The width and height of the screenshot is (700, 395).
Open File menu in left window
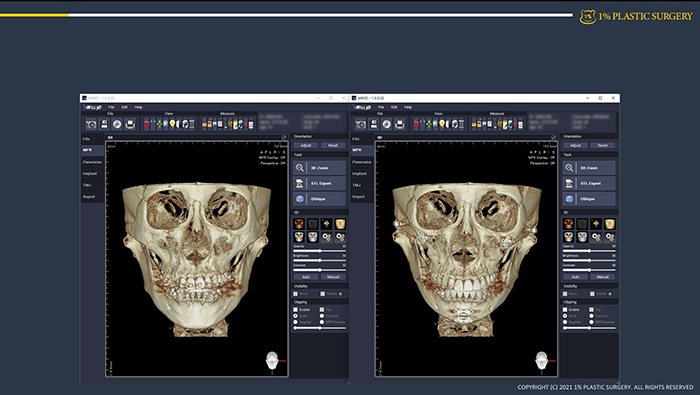111,107
